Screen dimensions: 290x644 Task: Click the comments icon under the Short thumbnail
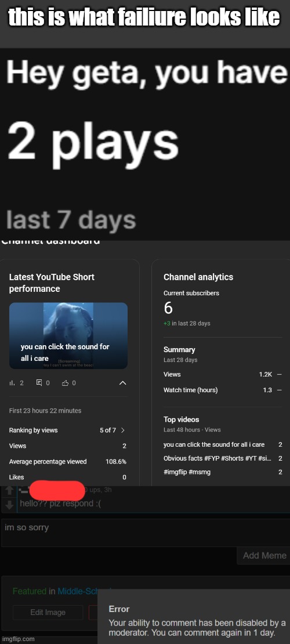(x=39, y=383)
